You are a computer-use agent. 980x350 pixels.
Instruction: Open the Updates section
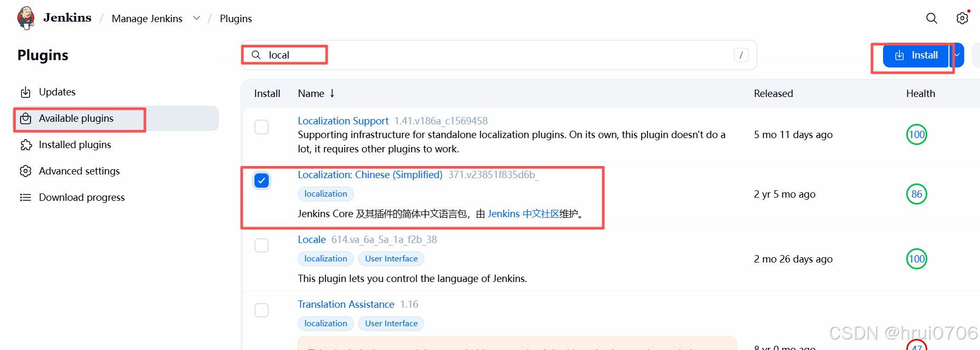click(x=116, y=92)
